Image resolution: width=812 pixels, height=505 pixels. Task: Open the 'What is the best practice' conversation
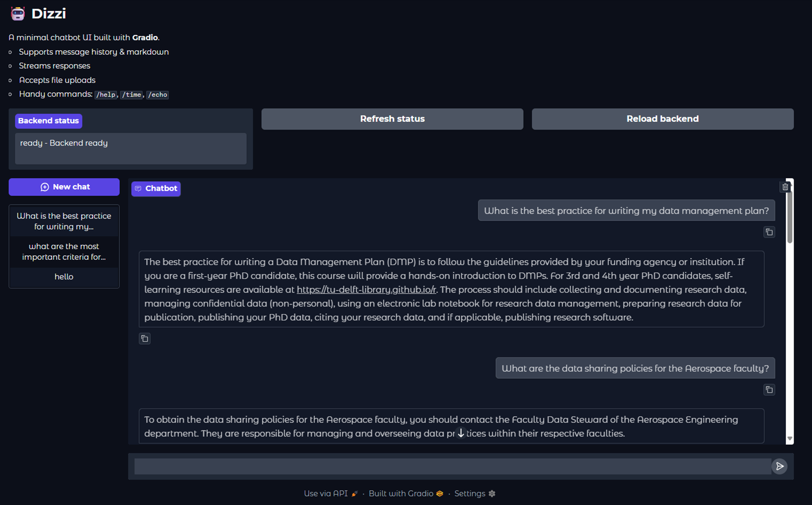(x=64, y=221)
